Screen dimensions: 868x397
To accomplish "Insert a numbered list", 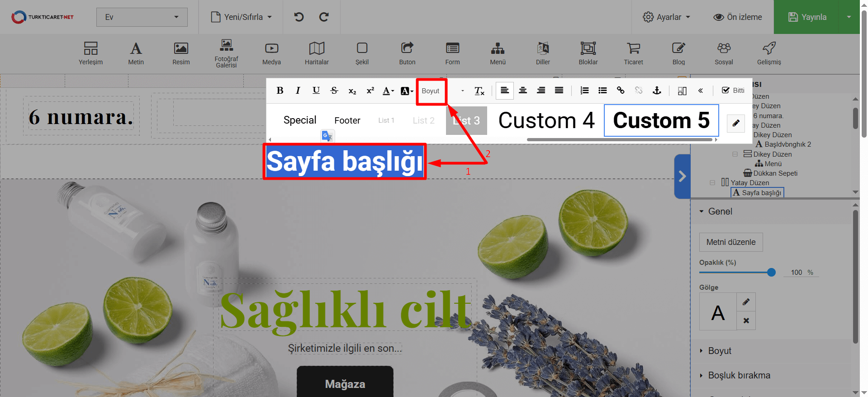I will [x=584, y=91].
